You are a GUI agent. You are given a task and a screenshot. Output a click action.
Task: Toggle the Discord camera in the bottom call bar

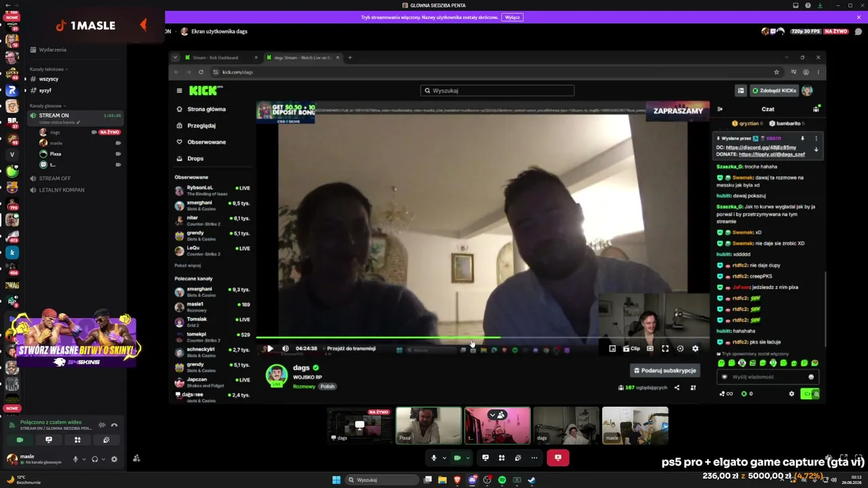pos(457,457)
